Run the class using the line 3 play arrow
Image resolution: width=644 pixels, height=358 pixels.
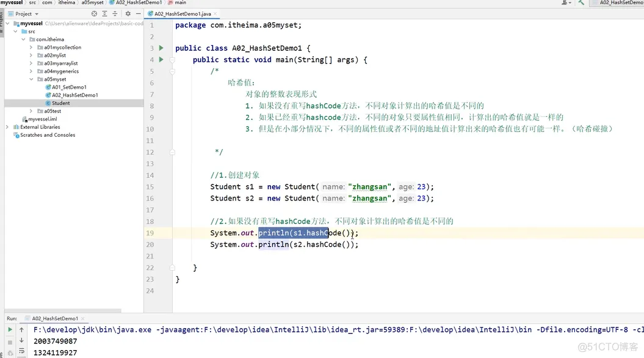click(161, 47)
